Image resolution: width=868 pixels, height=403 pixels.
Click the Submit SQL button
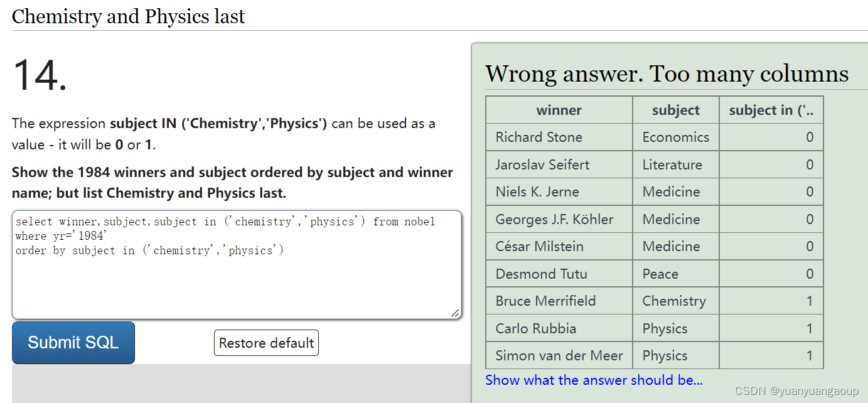(73, 343)
